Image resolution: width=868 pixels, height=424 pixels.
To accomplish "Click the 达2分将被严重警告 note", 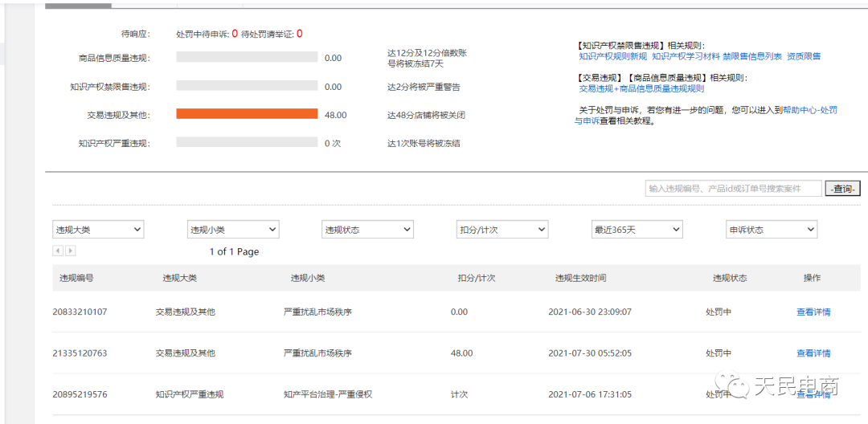I will 424,87.
